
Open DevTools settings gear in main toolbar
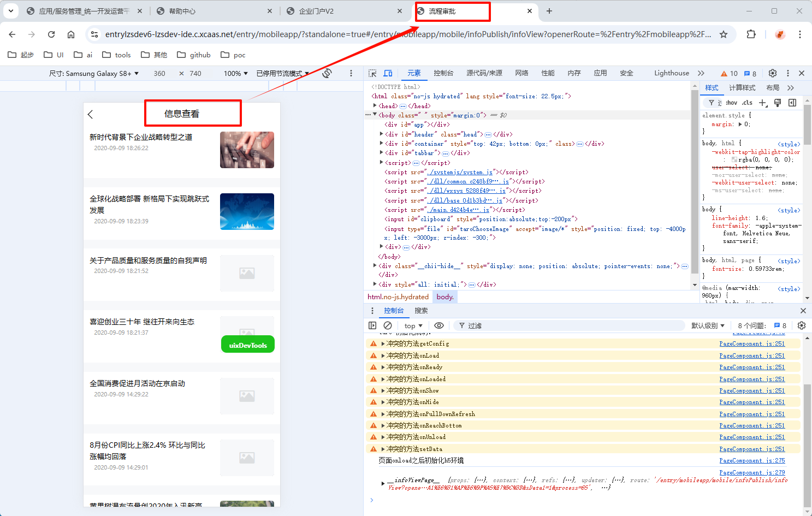(x=772, y=73)
